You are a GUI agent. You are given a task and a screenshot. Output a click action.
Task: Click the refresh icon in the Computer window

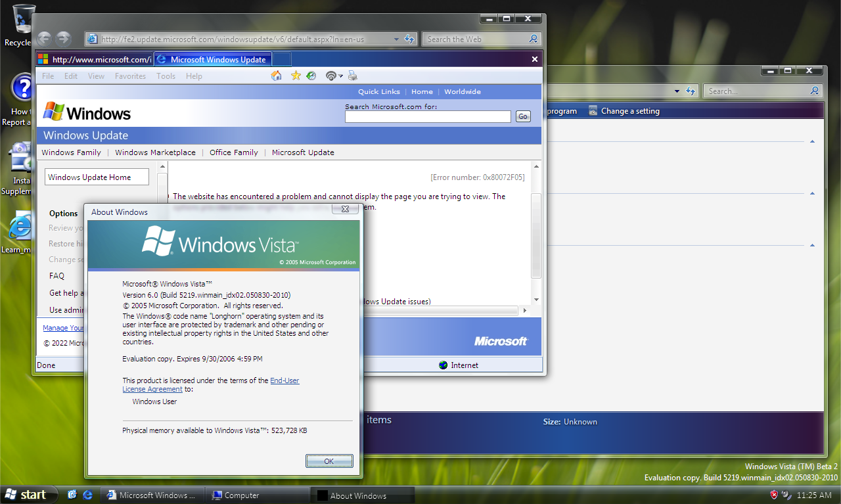[x=690, y=91]
